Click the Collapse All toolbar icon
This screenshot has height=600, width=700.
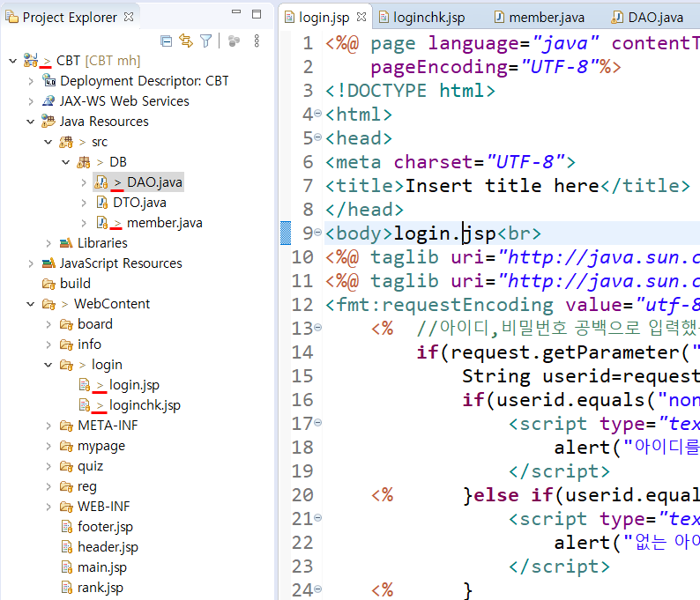(166, 41)
